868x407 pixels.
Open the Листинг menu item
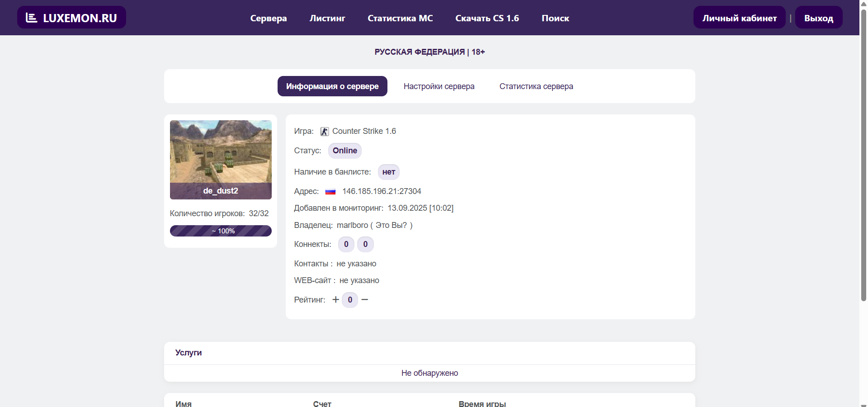click(x=327, y=18)
